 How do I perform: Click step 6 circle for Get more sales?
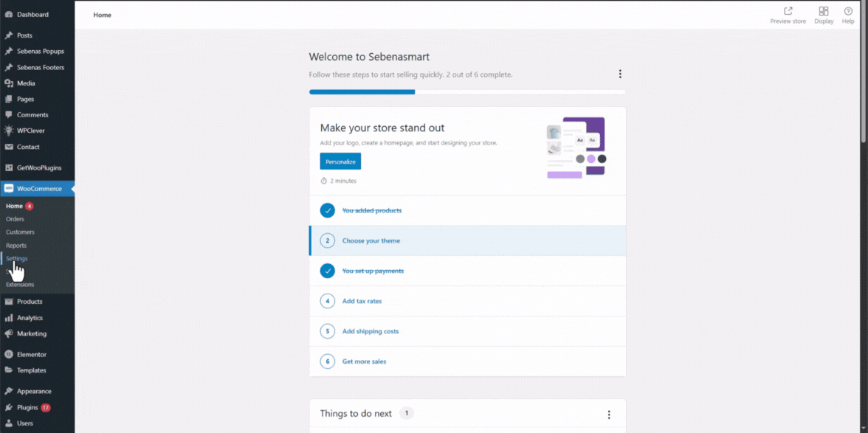[328, 361]
